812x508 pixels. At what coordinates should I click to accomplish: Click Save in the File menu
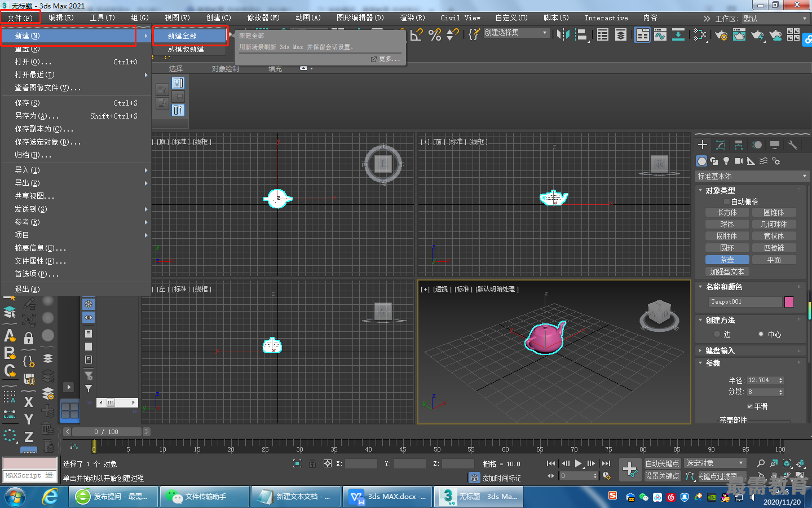pos(76,103)
